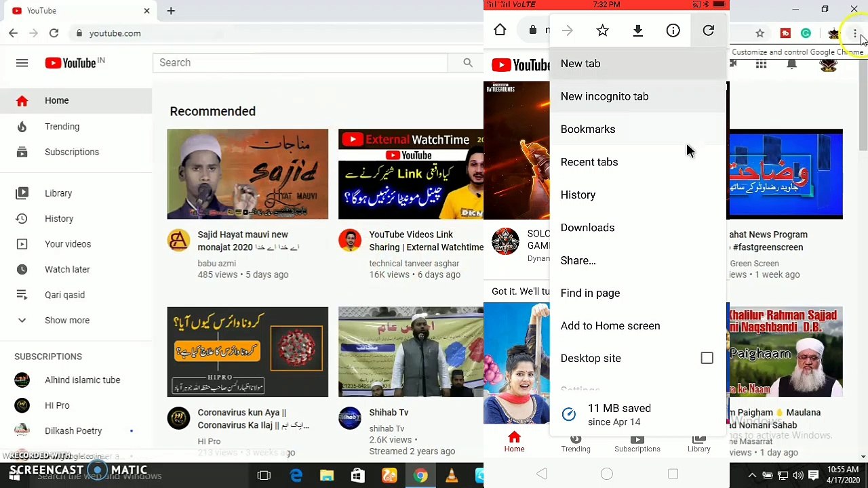Tap Trending tab in mobile YouTube

pos(576,443)
